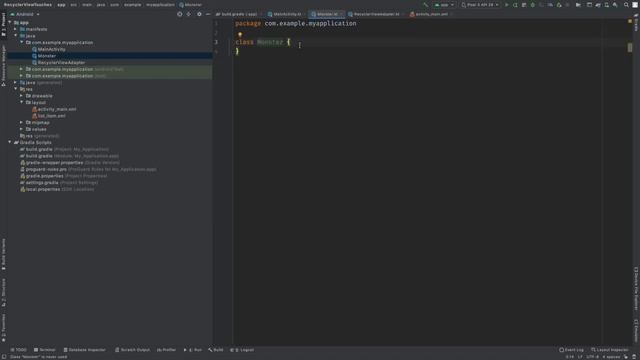The width and height of the screenshot is (640, 360).
Task: Click the search everywhere magnifier icon
Action: tap(626, 5)
